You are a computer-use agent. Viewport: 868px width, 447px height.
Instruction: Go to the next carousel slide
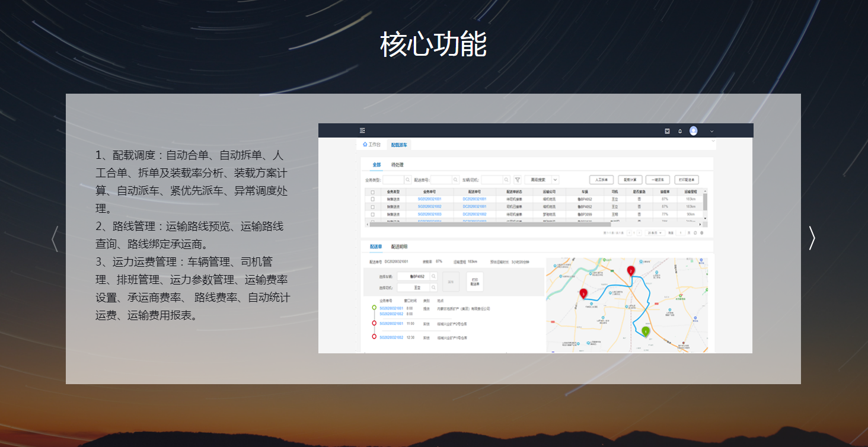pyautogui.click(x=812, y=238)
